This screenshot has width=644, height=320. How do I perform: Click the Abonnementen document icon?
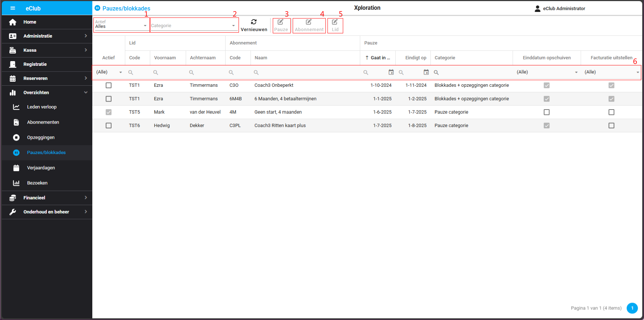pos(16,122)
